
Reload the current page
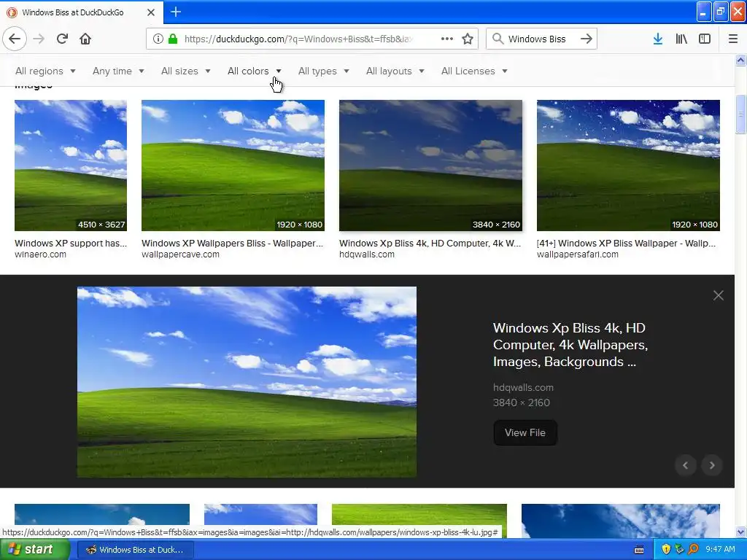click(62, 39)
